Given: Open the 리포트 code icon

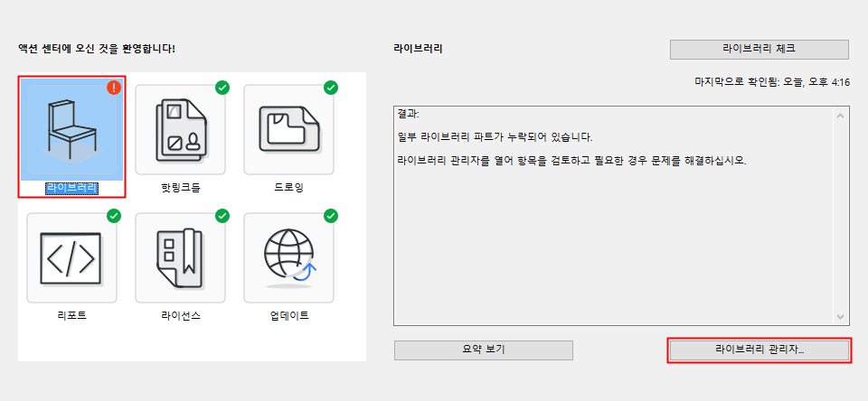Looking at the screenshot, I should [x=72, y=257].
